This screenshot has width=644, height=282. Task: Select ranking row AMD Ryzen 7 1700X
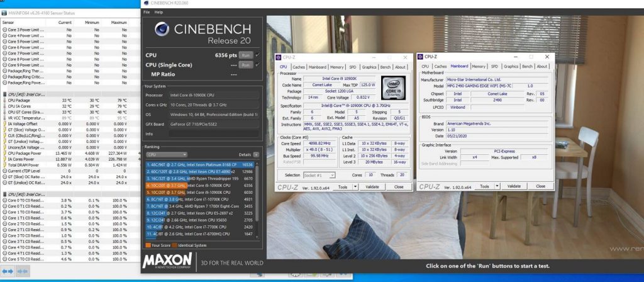200,206
